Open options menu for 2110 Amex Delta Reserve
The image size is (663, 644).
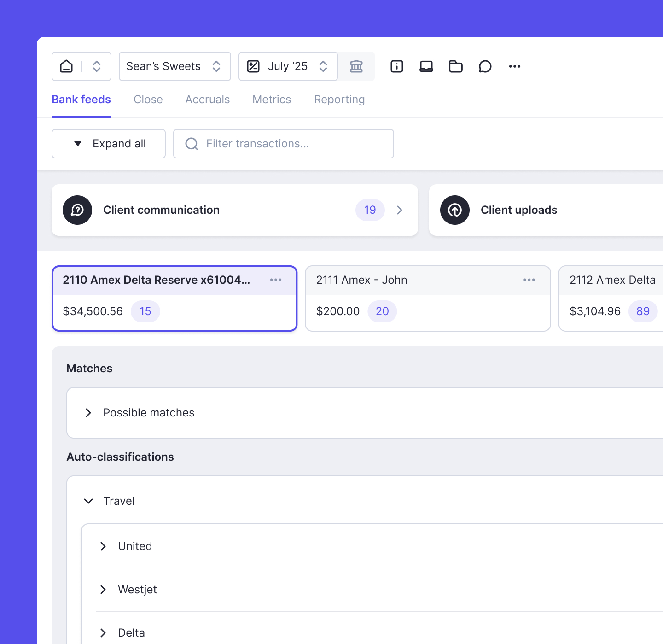[276, 280]
